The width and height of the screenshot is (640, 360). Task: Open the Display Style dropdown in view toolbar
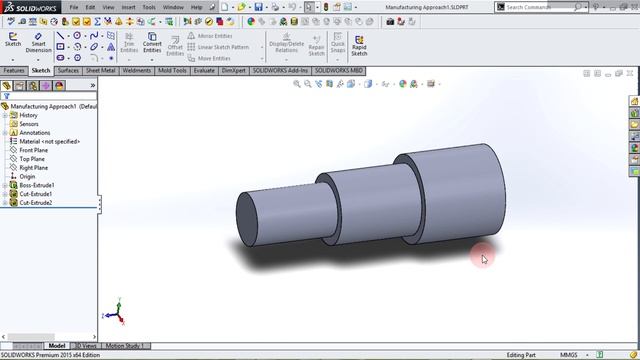[377, 84]
